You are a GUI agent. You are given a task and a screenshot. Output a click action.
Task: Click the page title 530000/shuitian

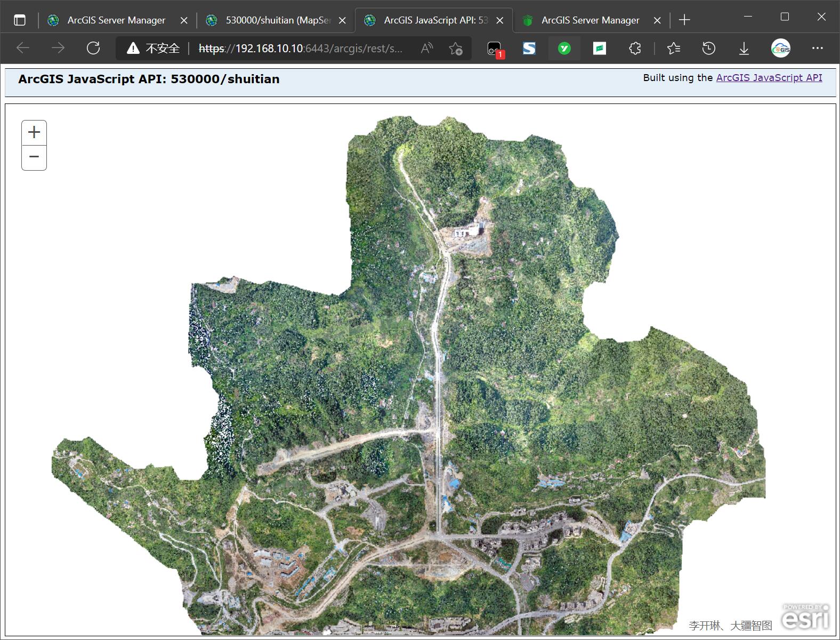pyautogui.click(x=149, y=79)
